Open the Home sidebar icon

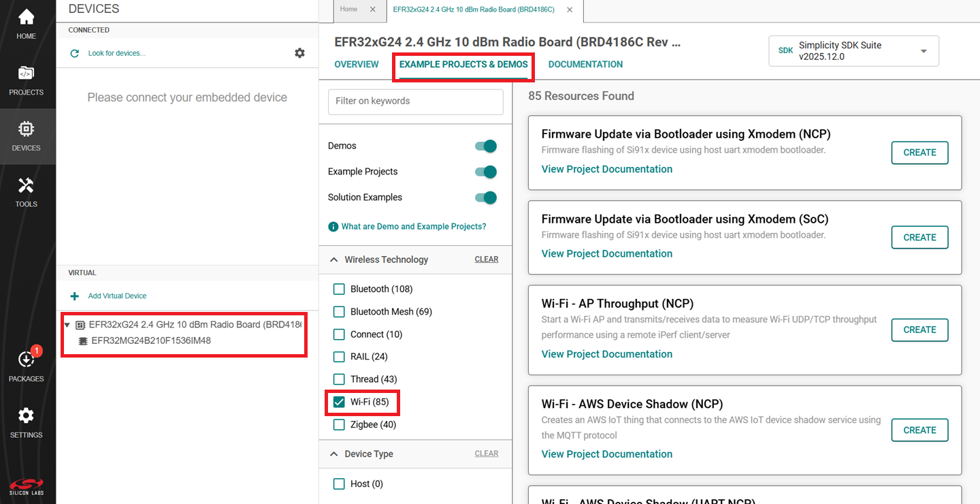click(27, 24)
